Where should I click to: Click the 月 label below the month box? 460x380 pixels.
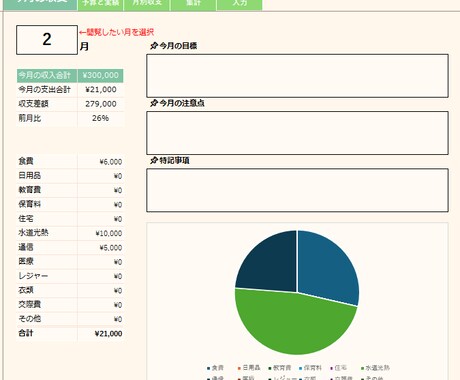[x=84, y=46]
